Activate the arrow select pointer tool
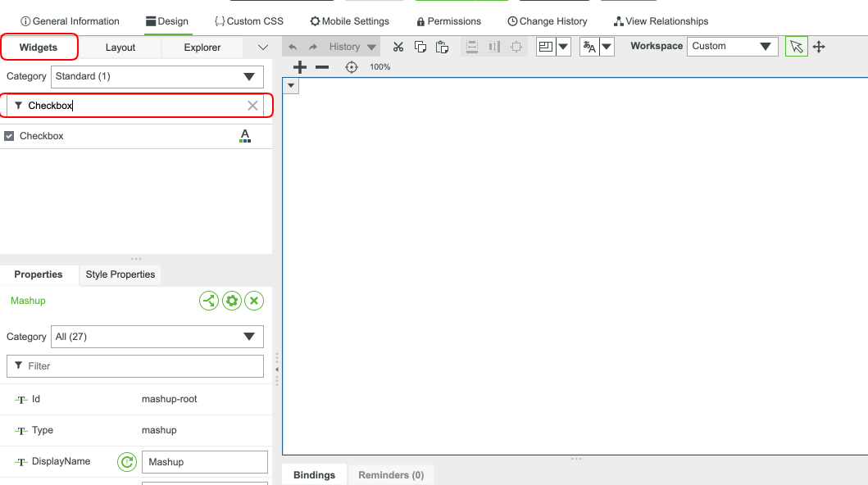The image size is (868, 485). (796, 47)
